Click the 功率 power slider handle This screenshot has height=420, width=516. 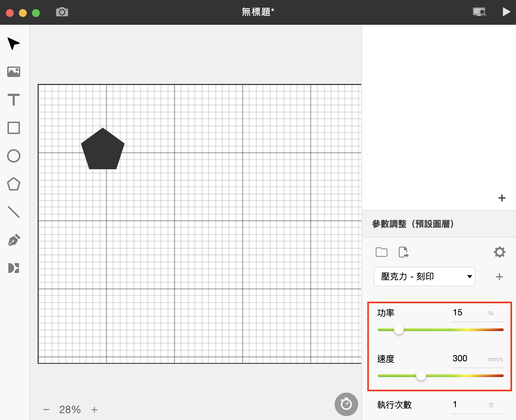(399, 330)
